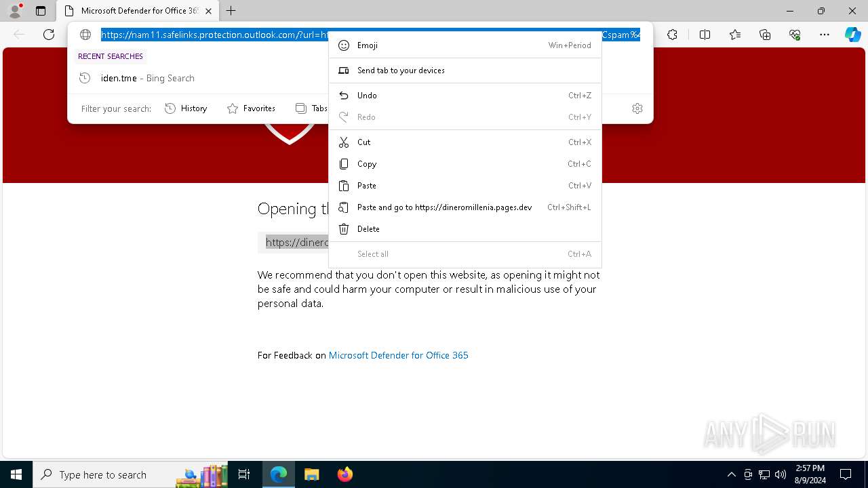Open search filter settings gear
The width and height of the screenshot is (868, 488).
point(637,108)
